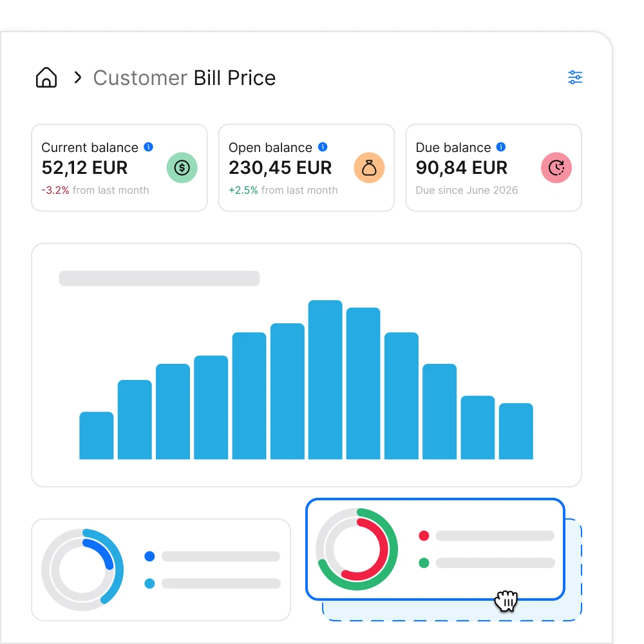Screen dimensions: 644x644
Task: Expand breadcrumb chevron after home icon
Action: [78, 77]
